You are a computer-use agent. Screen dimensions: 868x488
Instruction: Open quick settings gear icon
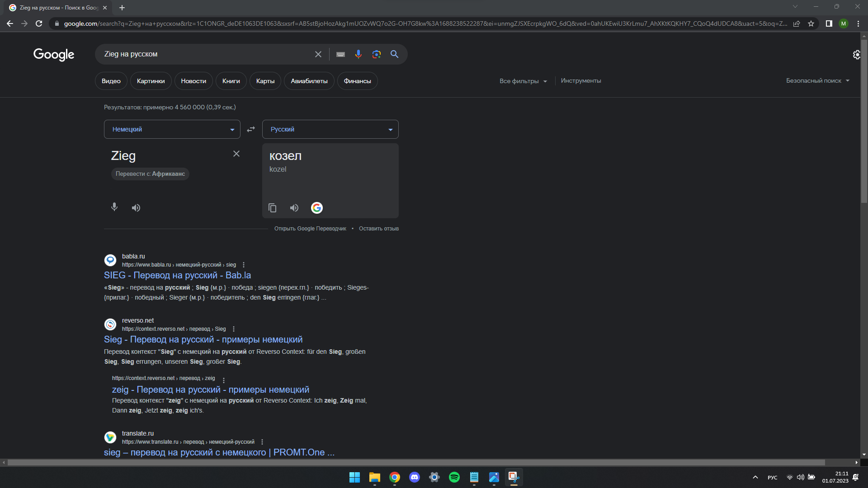[x=856, y=55]
